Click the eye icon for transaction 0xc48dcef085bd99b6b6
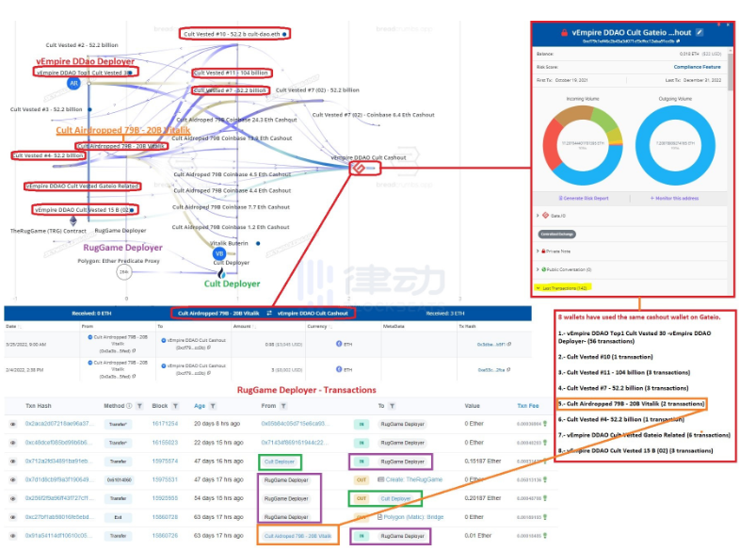This screenshot has width=756, height=551. tap(13, 443)
